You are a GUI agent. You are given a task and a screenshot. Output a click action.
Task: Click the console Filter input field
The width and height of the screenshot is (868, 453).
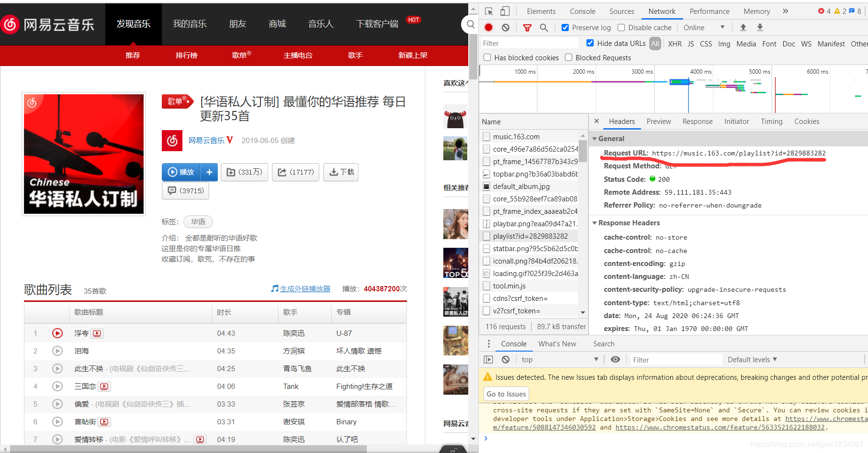(x=676, y=360)
